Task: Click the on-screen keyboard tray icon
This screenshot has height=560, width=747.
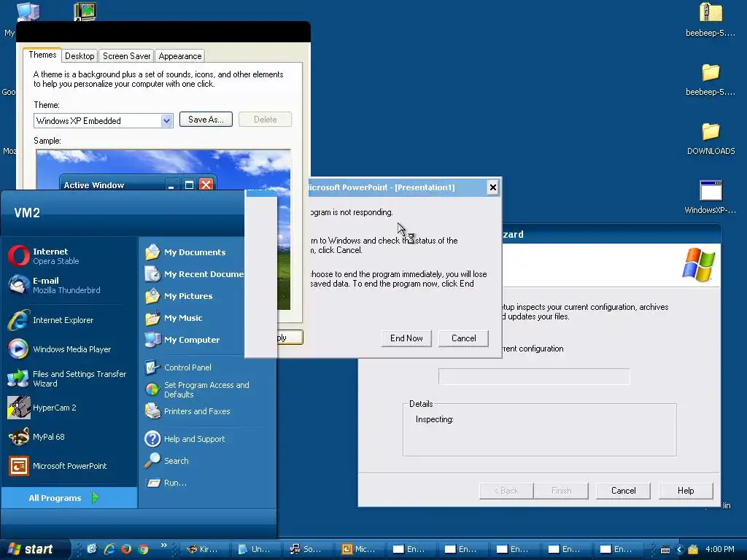Action: pos(665,550)
